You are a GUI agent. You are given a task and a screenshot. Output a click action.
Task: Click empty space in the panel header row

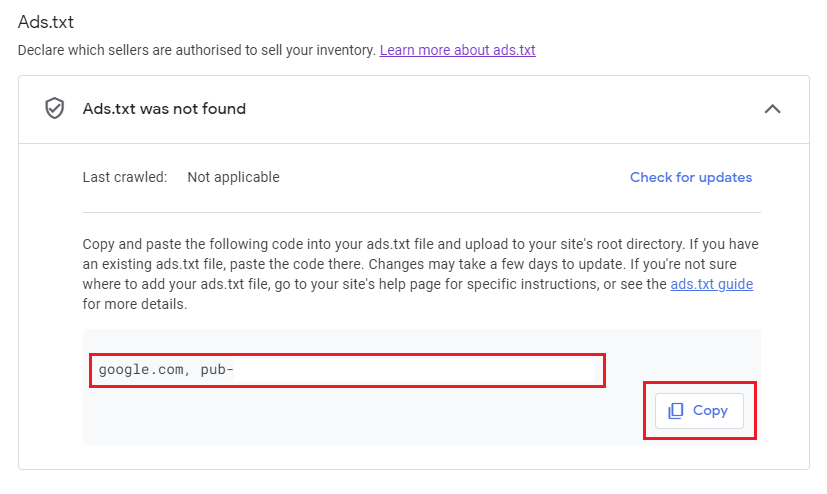[501, 109]
